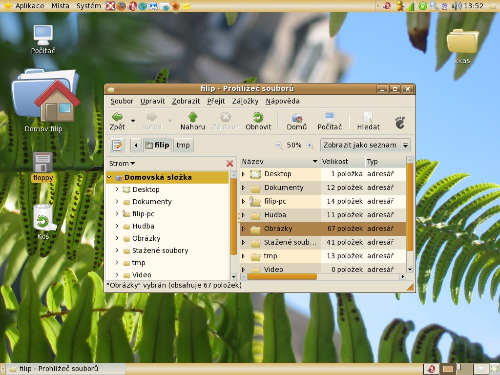Viewport: 500px width, 375px height.
Task: Click the filip-pc folder icon in file list
Action: pos(255,201)
